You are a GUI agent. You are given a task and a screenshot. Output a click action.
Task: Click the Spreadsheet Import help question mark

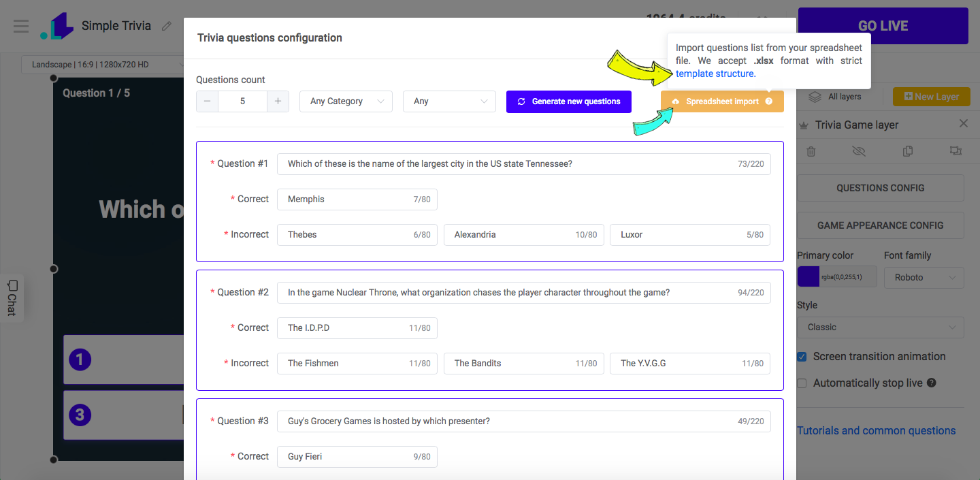coord(769,101)
